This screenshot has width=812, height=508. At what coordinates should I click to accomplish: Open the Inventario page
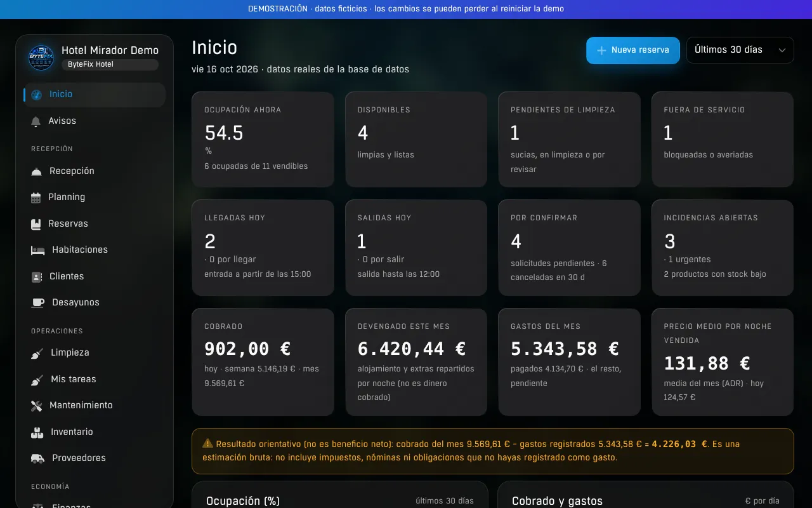(x=95, y=432)
